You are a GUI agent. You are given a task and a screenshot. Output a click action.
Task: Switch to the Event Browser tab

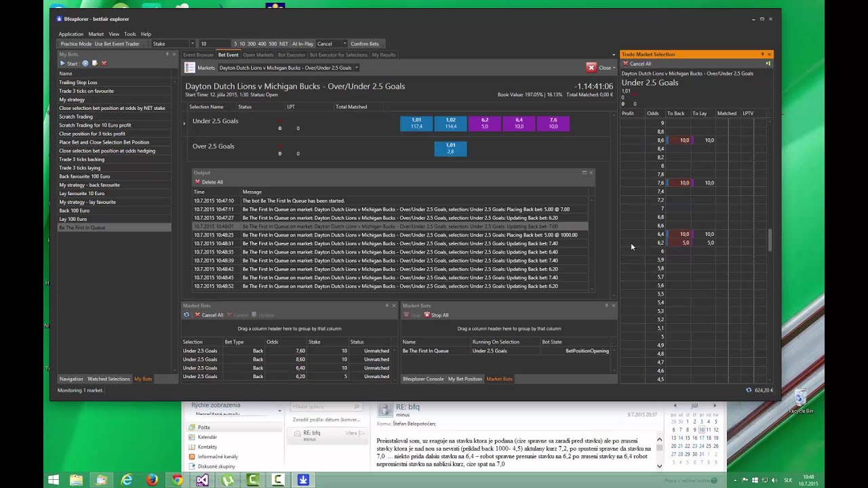pos(198,55)
